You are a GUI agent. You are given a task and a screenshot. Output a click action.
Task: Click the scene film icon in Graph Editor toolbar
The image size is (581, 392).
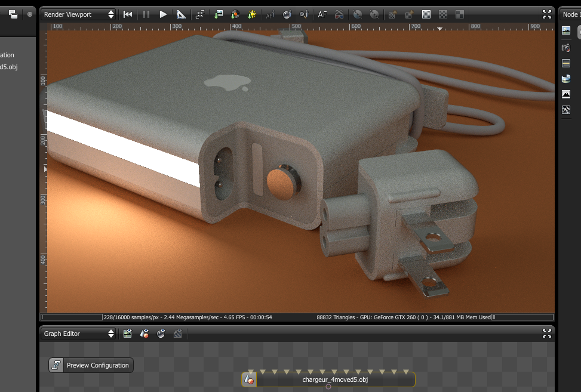click(127, 334)
